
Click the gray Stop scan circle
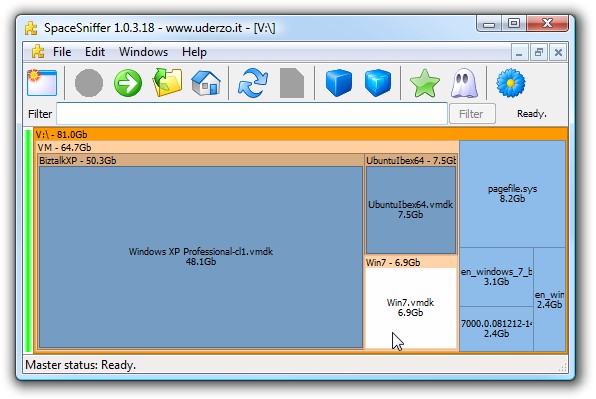point(89,83)
